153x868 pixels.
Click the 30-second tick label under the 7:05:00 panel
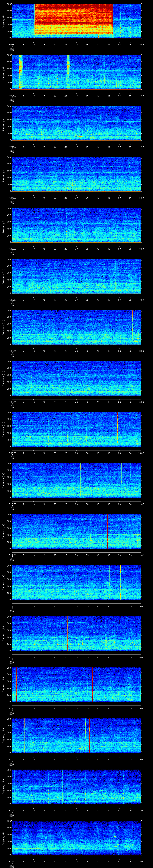tap(77, 249)
